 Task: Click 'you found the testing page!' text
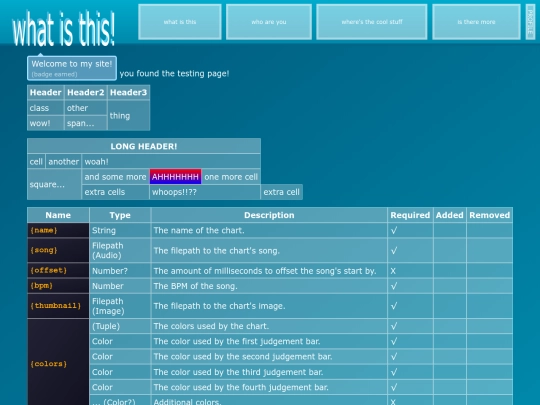174,73
